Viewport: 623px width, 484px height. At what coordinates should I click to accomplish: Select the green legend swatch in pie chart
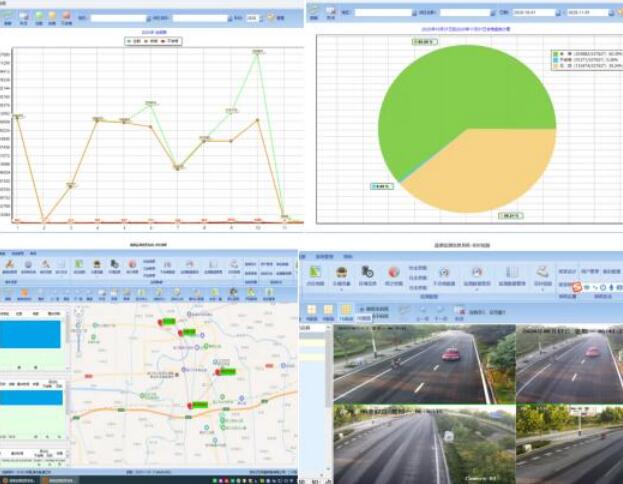click(x=555, y=52)
